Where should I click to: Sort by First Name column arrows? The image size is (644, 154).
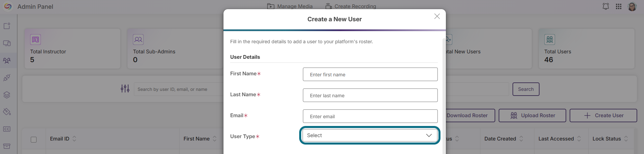point(215,139)
